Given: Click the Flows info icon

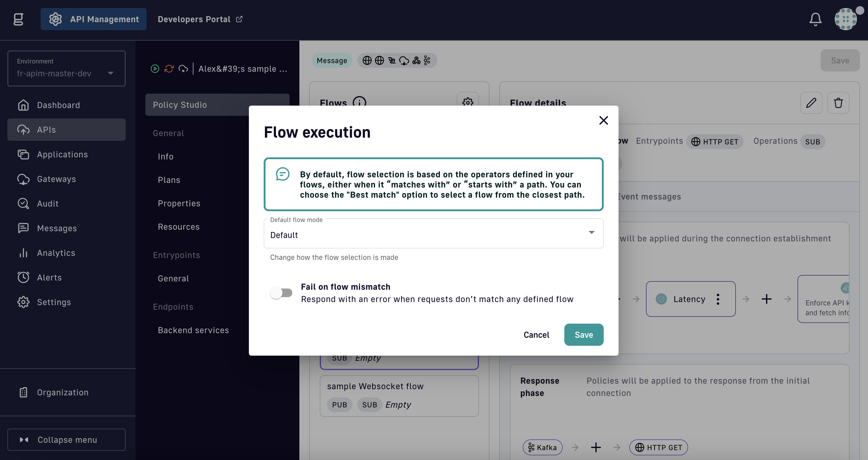Looking at the screenshot, I should (x=359, y=102).
